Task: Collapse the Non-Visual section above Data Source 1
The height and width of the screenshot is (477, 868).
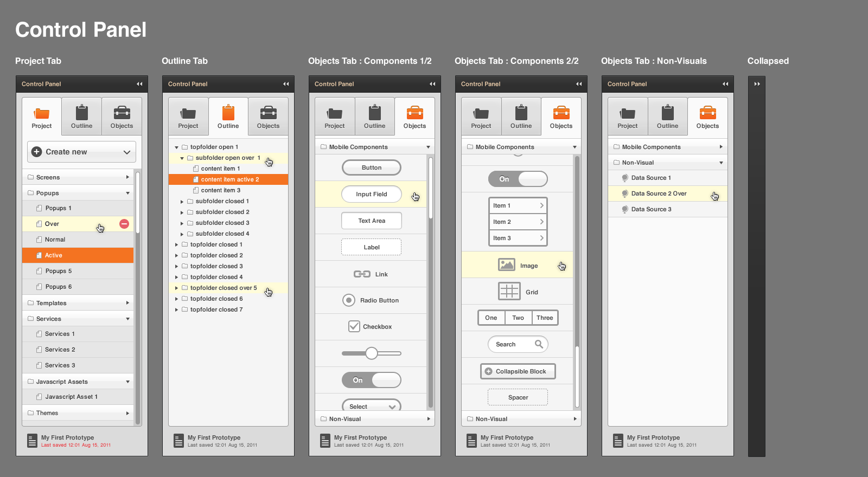Action: click(x=721, y=163)
